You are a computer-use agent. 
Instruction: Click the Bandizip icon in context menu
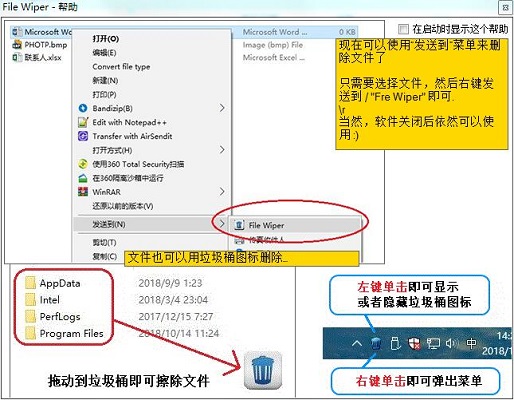[83, 108]
